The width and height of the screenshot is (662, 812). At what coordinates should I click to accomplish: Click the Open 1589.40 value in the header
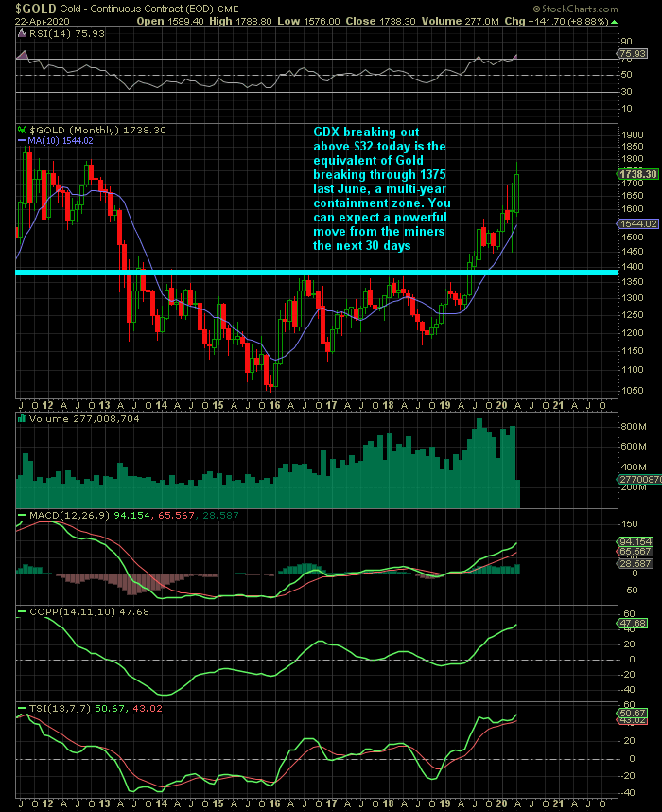(x=171, y=21)
